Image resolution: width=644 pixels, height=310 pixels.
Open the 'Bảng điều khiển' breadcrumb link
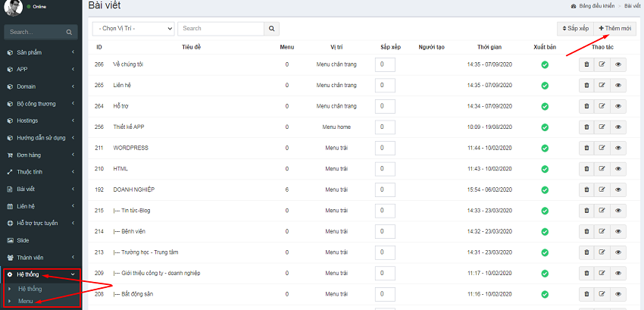[594, 5]
